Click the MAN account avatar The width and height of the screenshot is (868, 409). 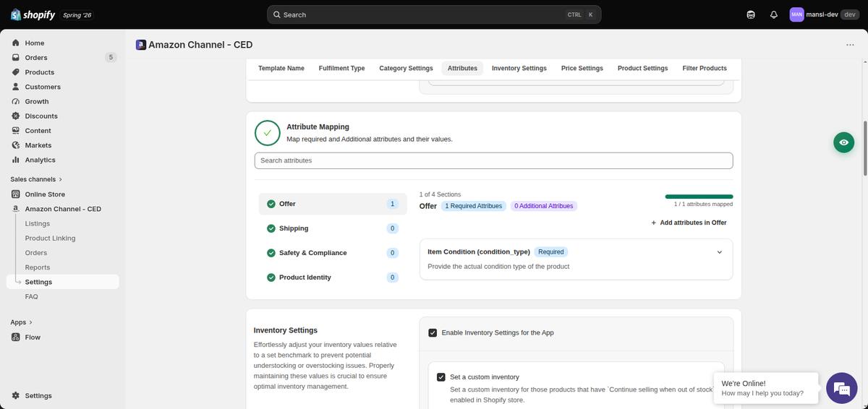pyautogui.click(x=796, y=14)
